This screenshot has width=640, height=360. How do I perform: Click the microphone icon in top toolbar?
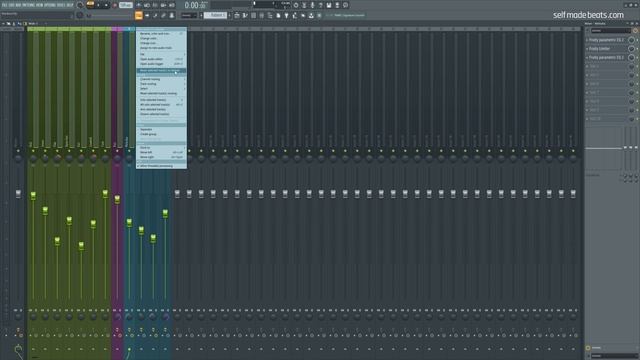click(x=312, y=5)
